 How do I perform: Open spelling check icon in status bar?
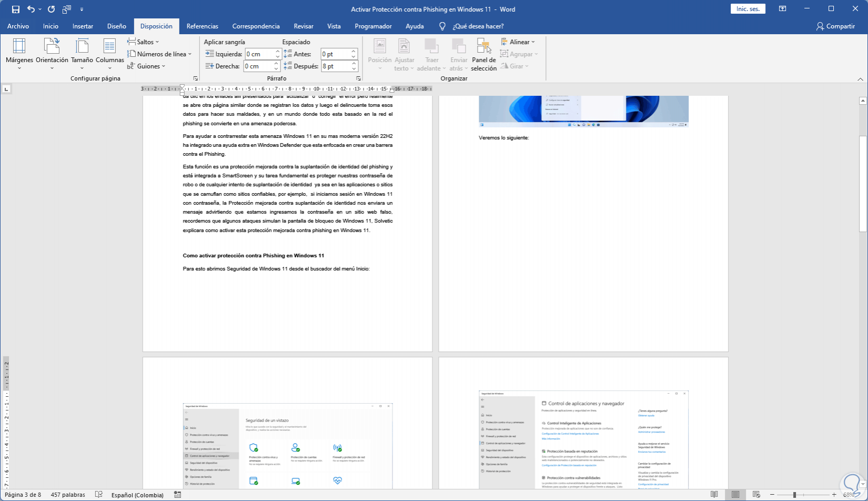coord(99,495)
